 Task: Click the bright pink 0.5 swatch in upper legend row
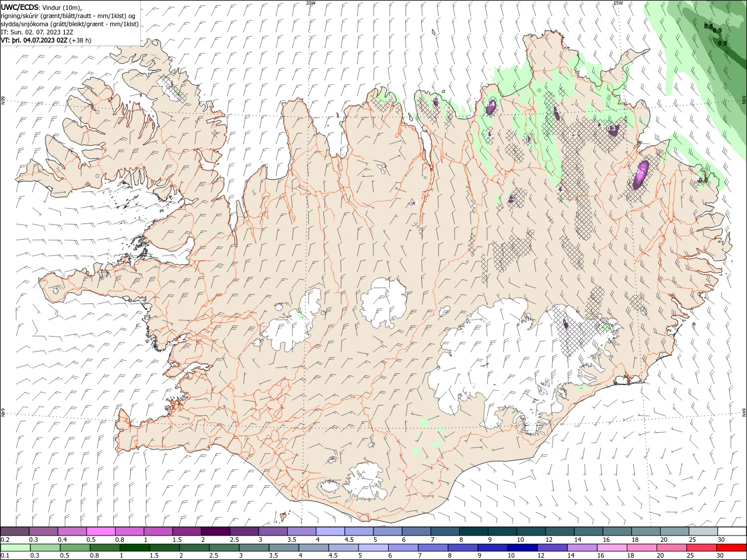pos(100,531)
